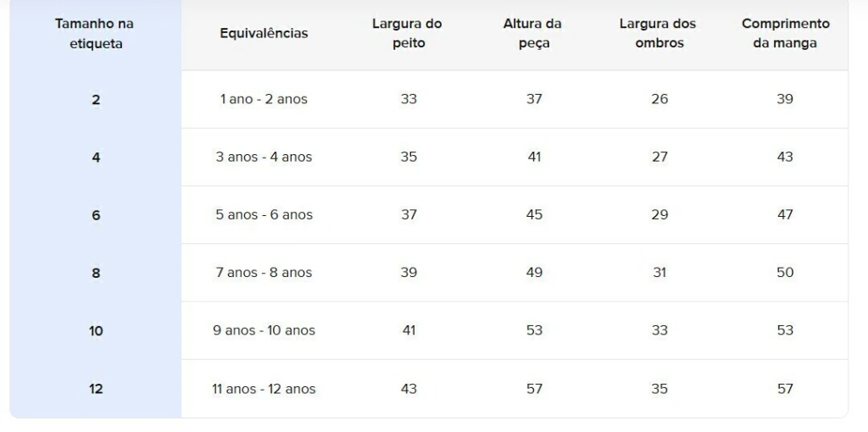Select size label 4 in the table
The height and width of the screenshot is (432, 868).
[x=97, y=158]
